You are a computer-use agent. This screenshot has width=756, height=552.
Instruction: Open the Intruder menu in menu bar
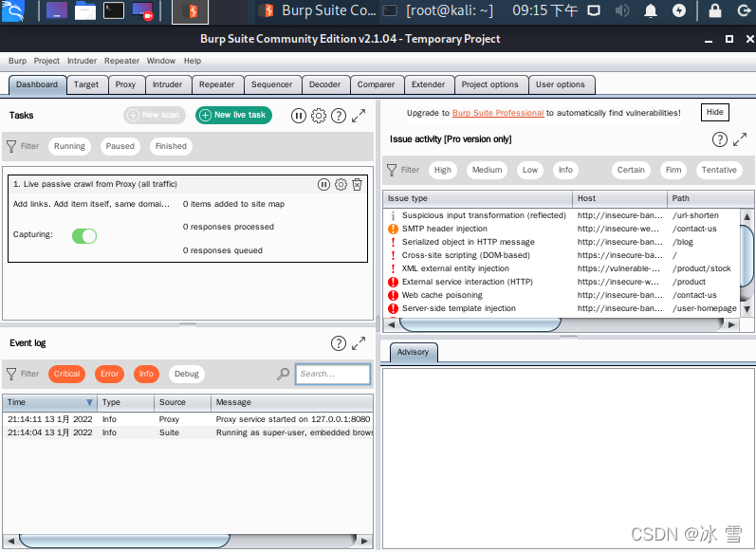(82, 62)
